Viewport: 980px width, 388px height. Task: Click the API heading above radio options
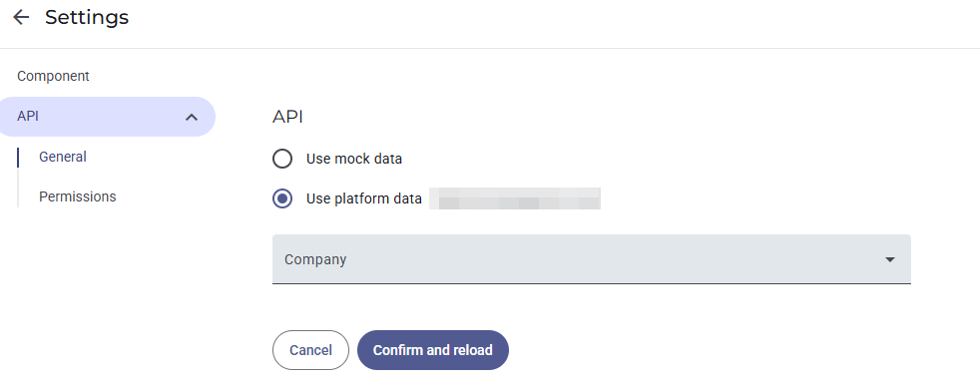[287, 117]
